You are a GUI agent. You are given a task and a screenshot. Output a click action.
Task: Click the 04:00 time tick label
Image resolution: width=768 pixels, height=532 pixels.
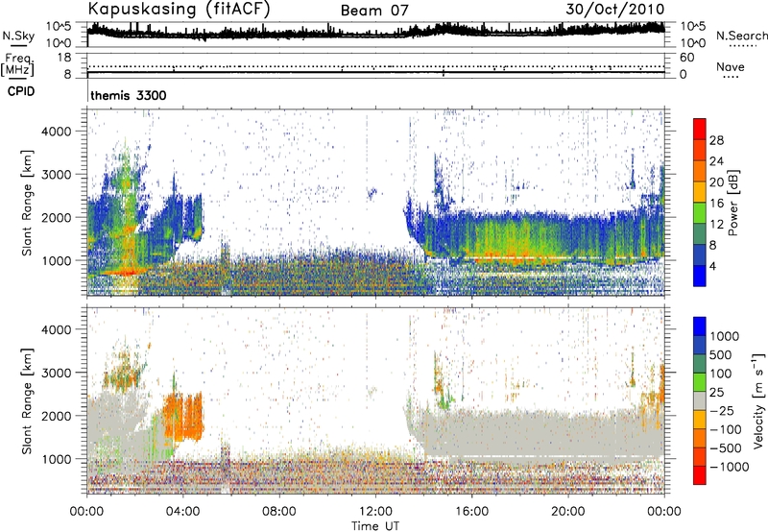pos(182,512)
